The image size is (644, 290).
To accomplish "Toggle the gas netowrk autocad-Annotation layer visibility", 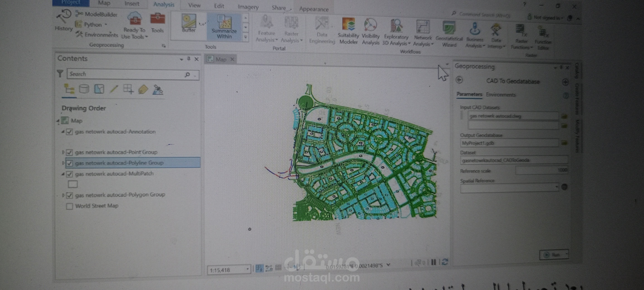I will [69, 132].
